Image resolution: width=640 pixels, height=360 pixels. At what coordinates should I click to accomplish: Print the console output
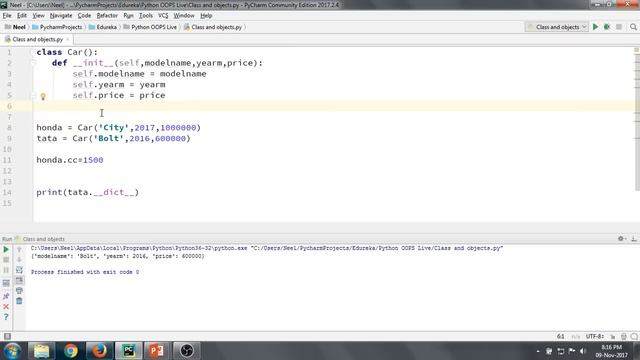coord(19,291)
